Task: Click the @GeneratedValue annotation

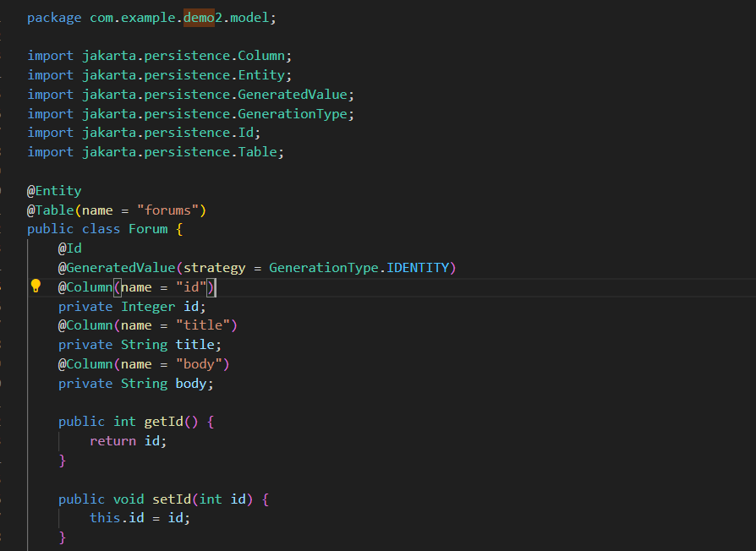Action: (117, 268)
